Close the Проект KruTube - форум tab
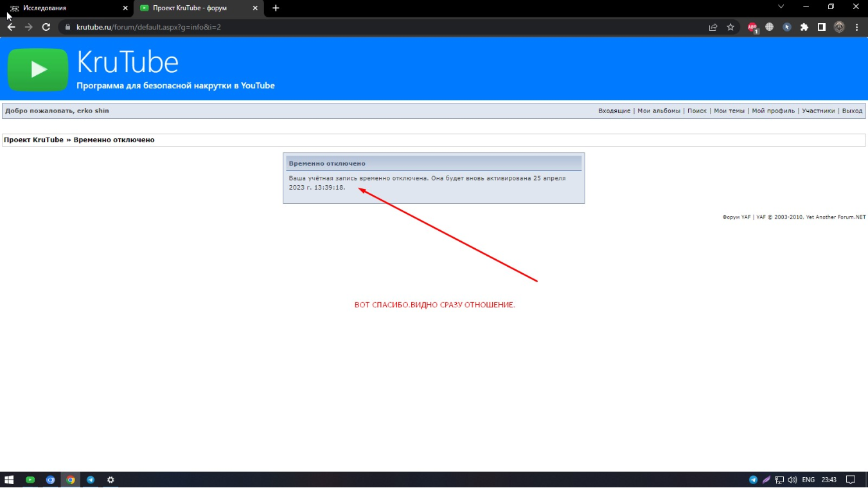This screenshot has width=868, height=488. (256, 8)
